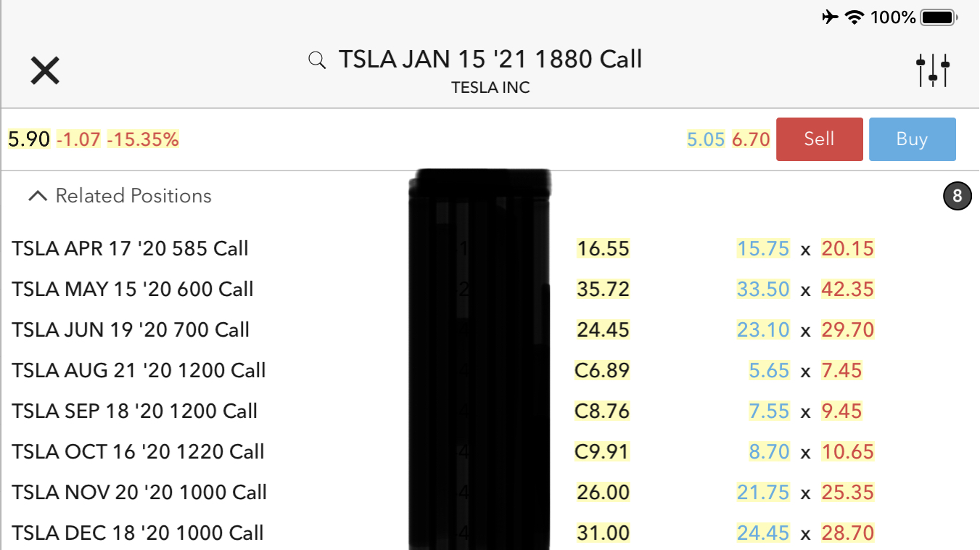Open TSLA DEC 18 '20 1000 Call

point(138,533)
